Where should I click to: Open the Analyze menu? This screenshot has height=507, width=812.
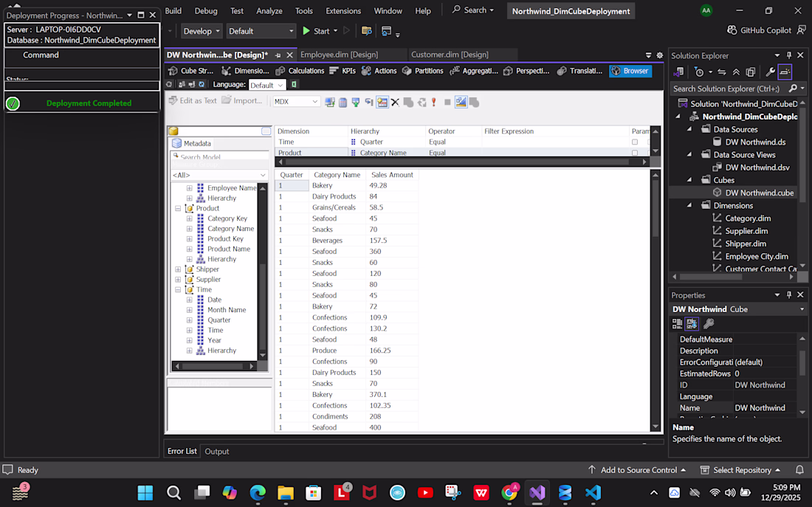click(x=269, y=11)
